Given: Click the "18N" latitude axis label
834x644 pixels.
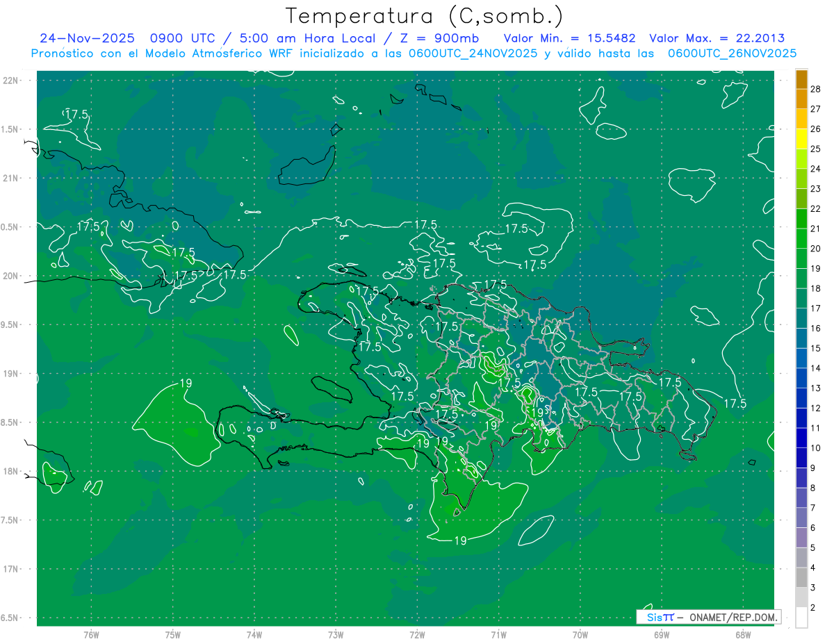Looking at the screenshot, I should [10, 472].
